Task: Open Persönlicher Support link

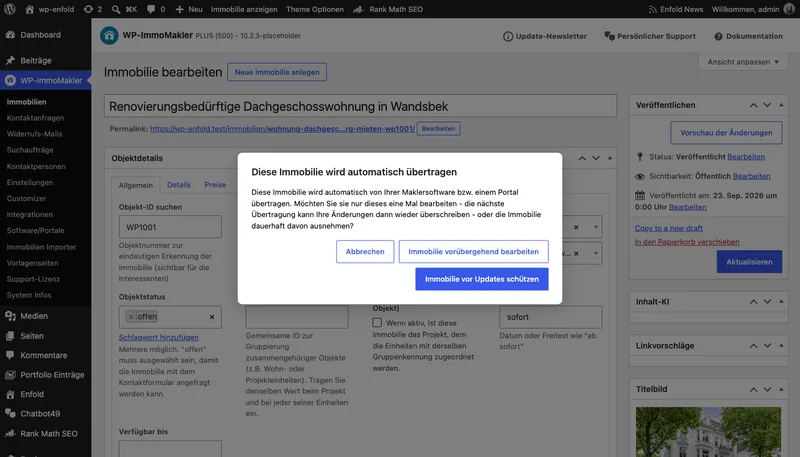Action: point(650,36)
